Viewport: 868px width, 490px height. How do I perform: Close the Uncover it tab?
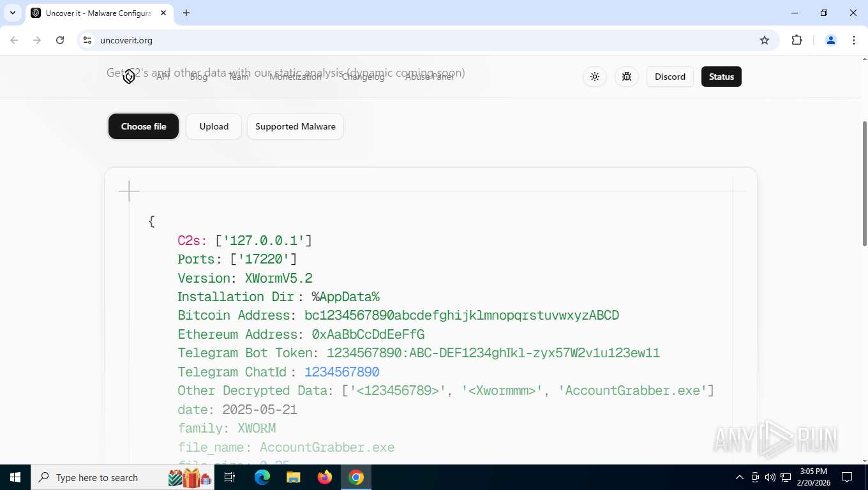163,13
